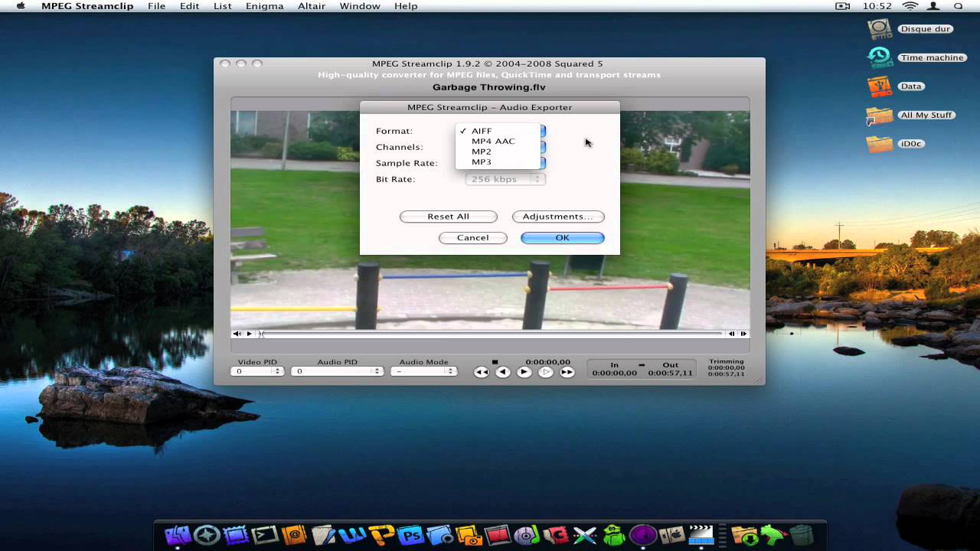Viewport: 980px width, 551px height.
Task: Click the user account icon in menu bar
Action: (934, 6)
